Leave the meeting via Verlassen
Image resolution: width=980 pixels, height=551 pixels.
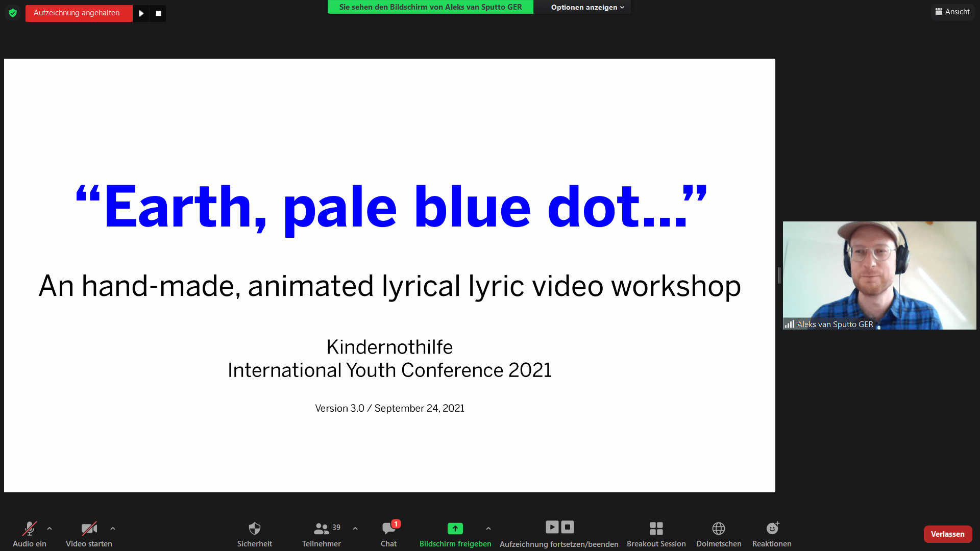pos(947,534)
